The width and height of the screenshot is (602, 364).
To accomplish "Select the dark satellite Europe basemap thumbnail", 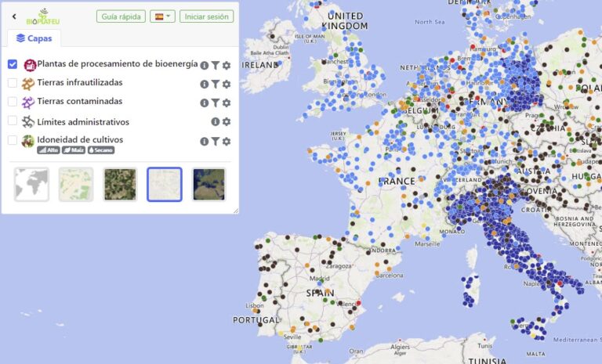I will [209, 185].
